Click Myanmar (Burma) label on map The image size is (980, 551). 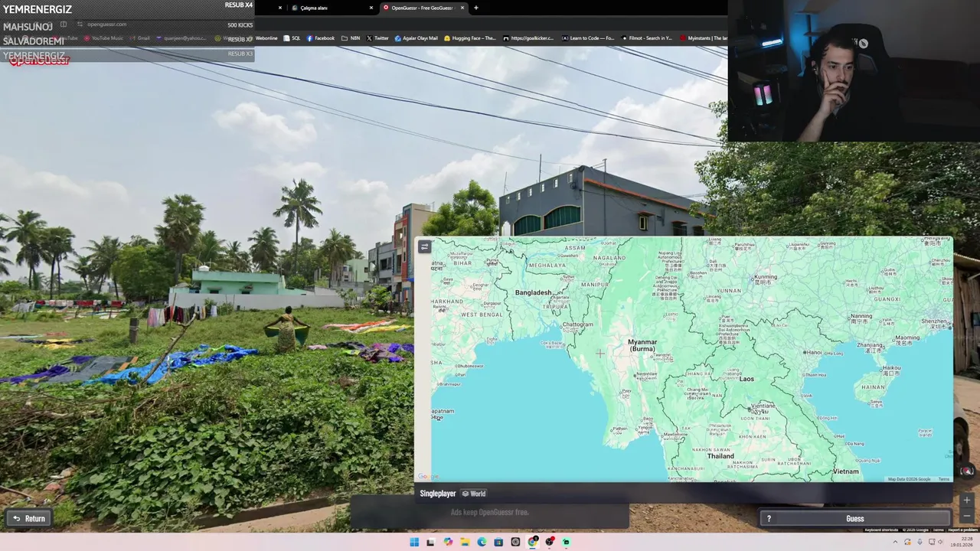pos(642,345)
